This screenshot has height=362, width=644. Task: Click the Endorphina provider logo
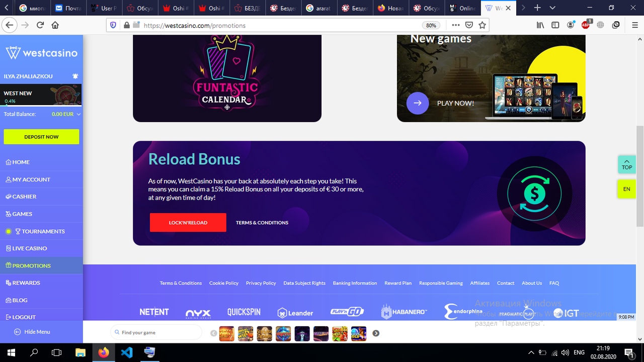463,312
